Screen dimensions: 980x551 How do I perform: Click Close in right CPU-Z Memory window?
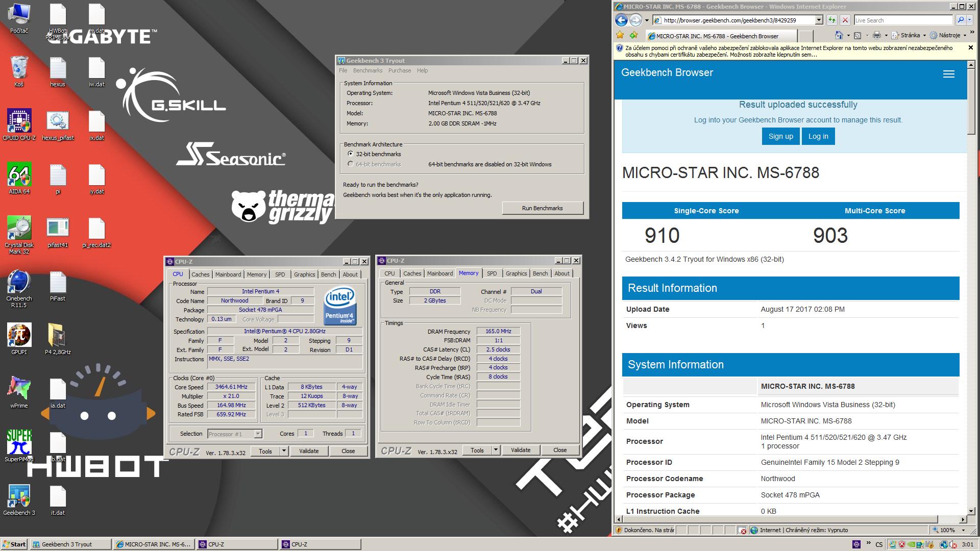pos(560,450)
